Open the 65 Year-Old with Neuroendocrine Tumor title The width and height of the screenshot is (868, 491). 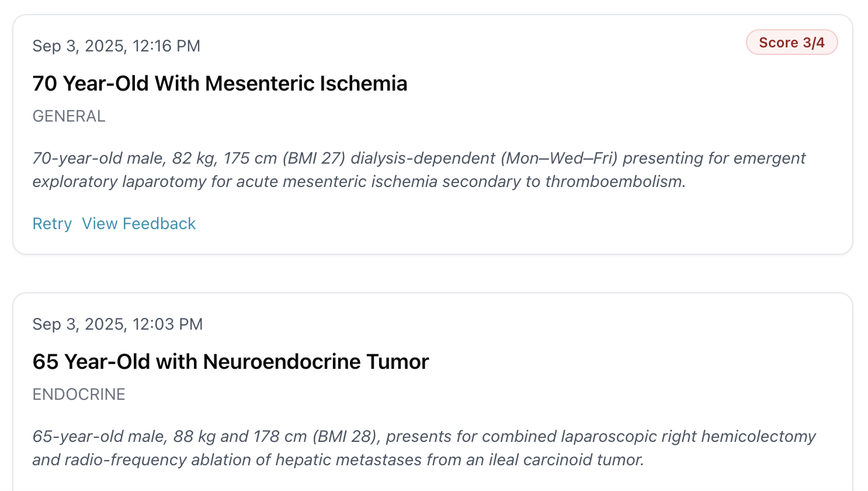coord(231,362)
